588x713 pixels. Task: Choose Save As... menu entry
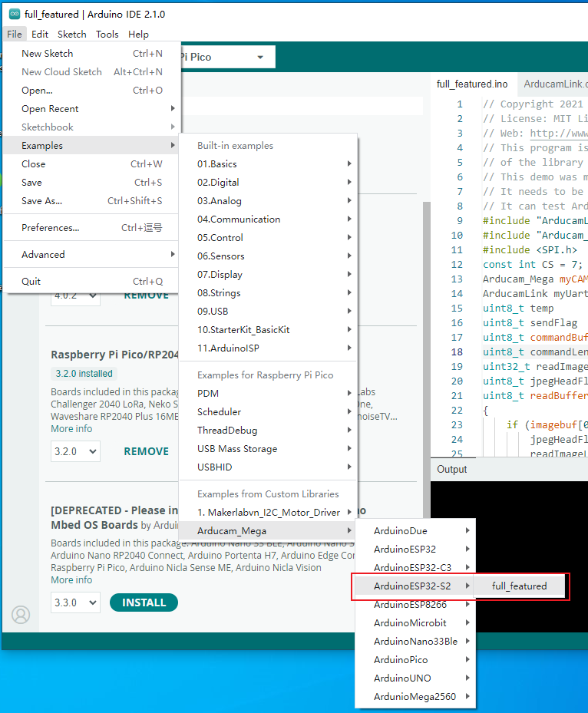coord(92,201)
